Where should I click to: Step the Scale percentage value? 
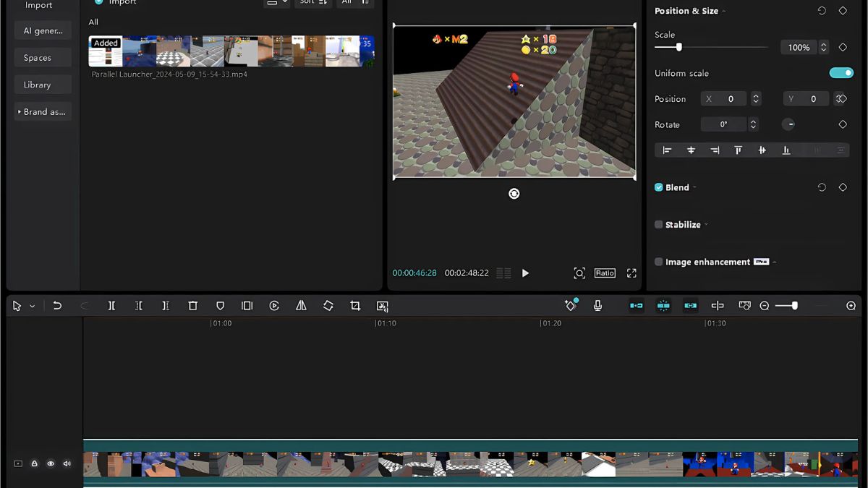pyautogui.click(x=823, y=47)
